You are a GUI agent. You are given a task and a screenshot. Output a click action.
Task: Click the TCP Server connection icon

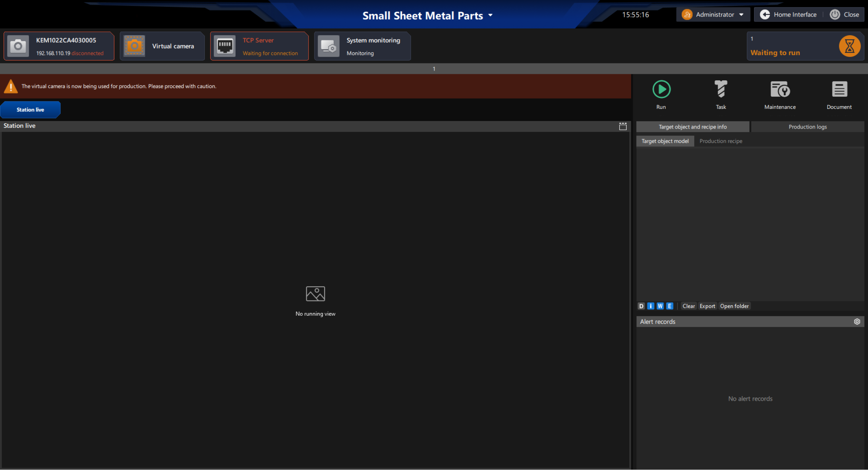(224, 46)
